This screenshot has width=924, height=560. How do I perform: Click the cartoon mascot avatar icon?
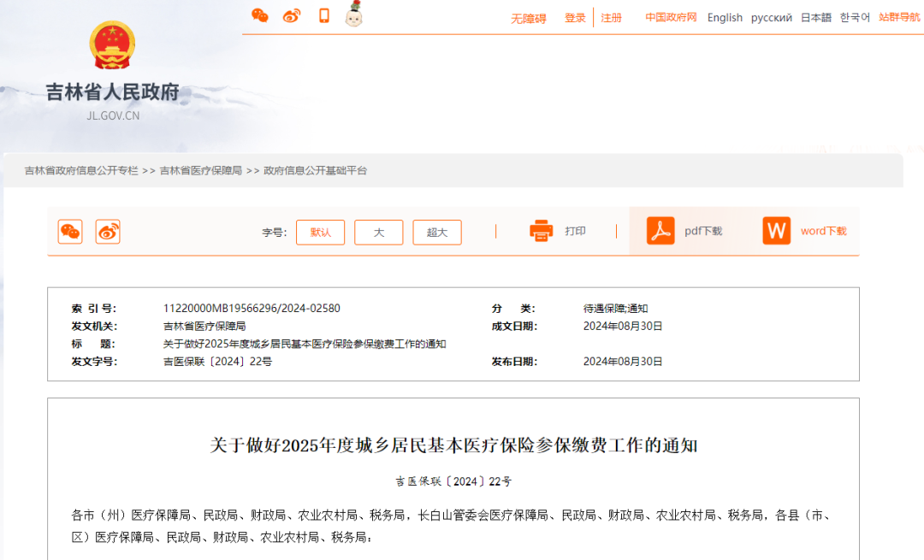(x=353, y=15)
